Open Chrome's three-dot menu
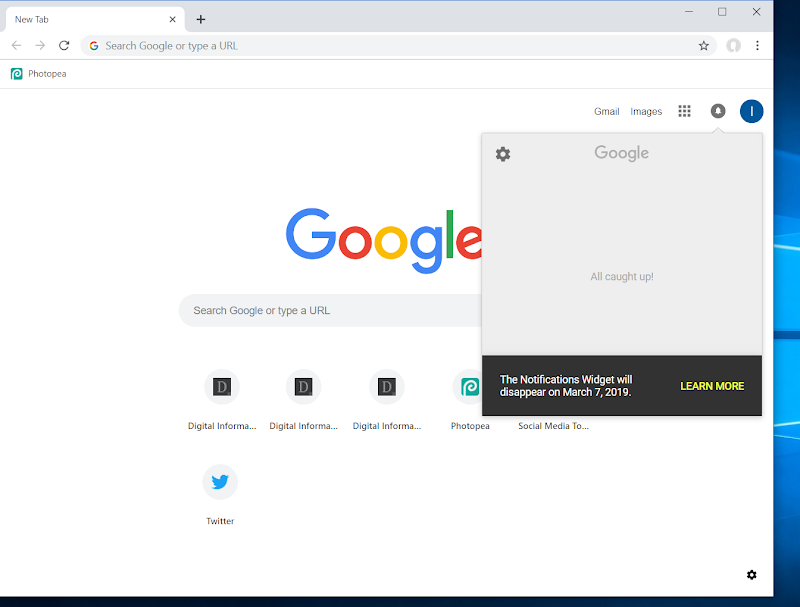The image size is (800, 607). click(x=757, y=46)
